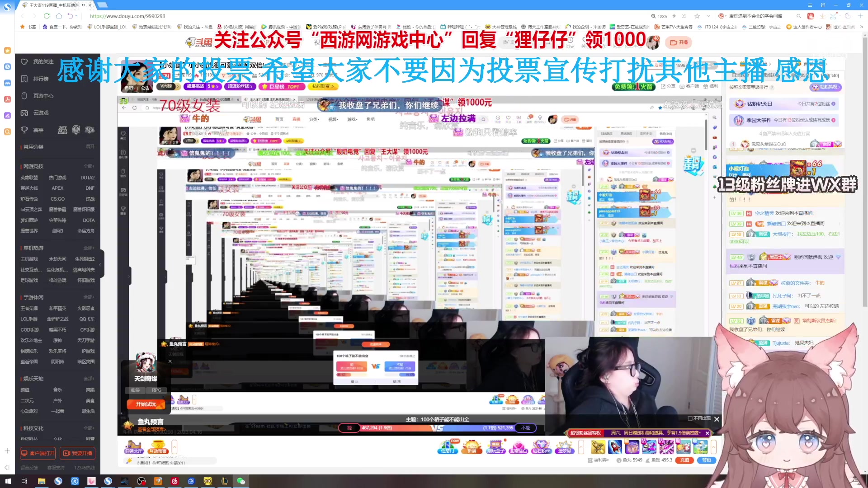Open 赛事 trophy entry in sidebar
Screen dimensions: 868x488
(33, 130)
